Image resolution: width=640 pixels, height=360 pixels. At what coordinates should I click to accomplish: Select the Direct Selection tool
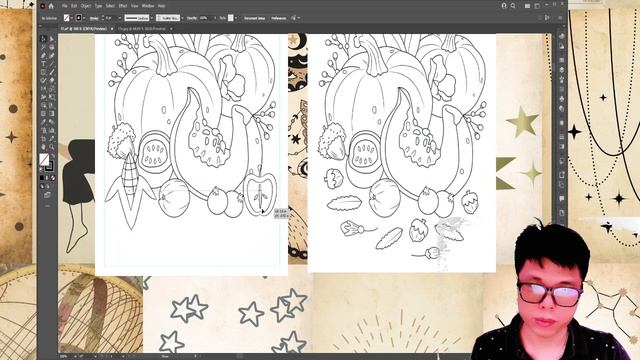(51, 38)
